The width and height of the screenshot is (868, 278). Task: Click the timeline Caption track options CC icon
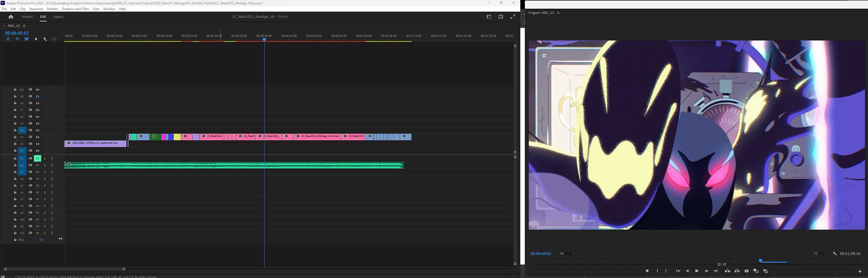pos(54,39)
